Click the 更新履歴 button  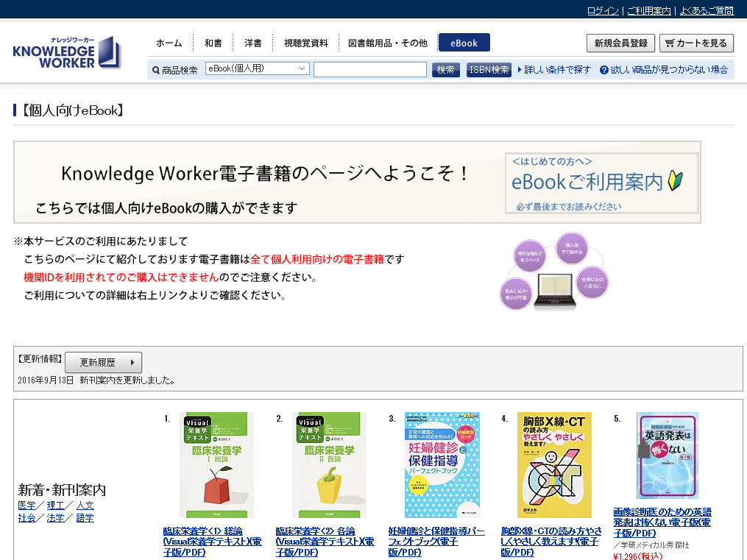tap(103, 362)
